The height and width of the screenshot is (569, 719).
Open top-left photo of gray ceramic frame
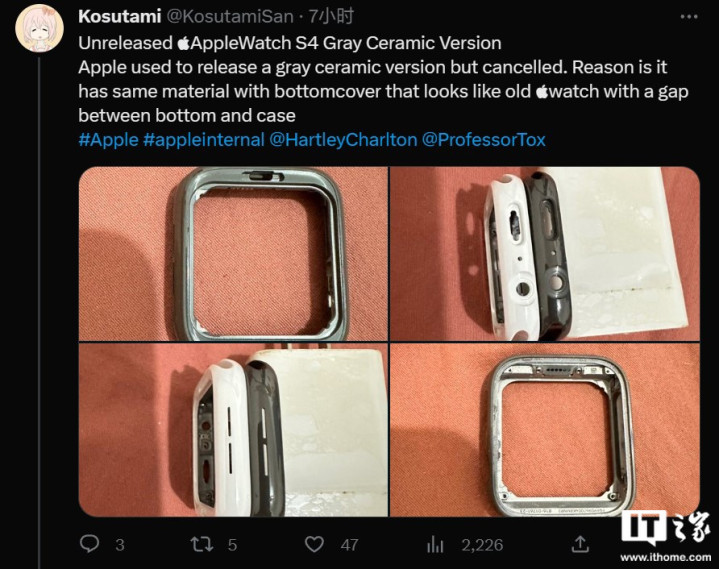coord(233,254)
